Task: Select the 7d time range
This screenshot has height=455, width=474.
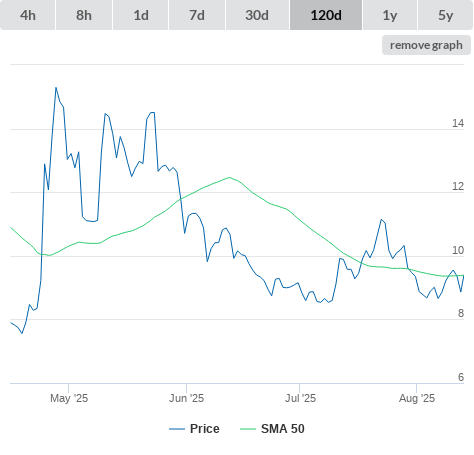Action: (197, 15)
